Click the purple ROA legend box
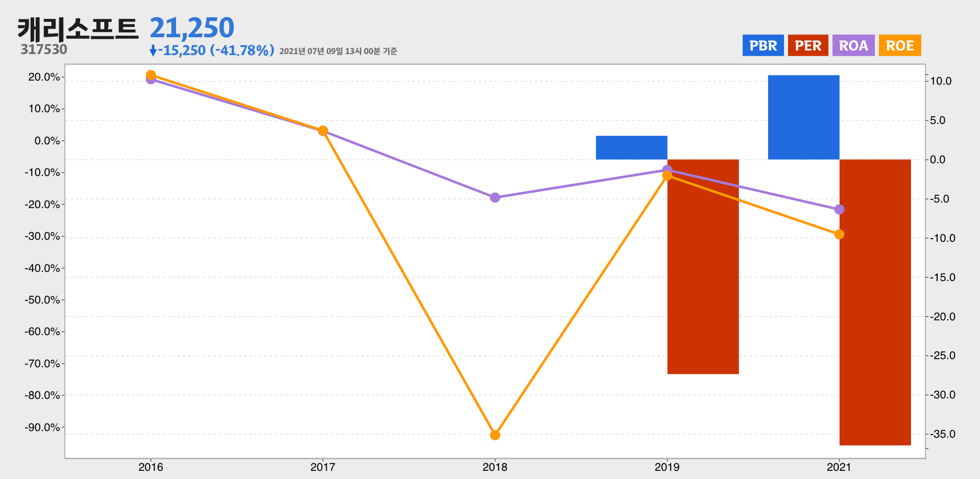Image resolution: width=980 pixels, height=479 pixels. 853,45
